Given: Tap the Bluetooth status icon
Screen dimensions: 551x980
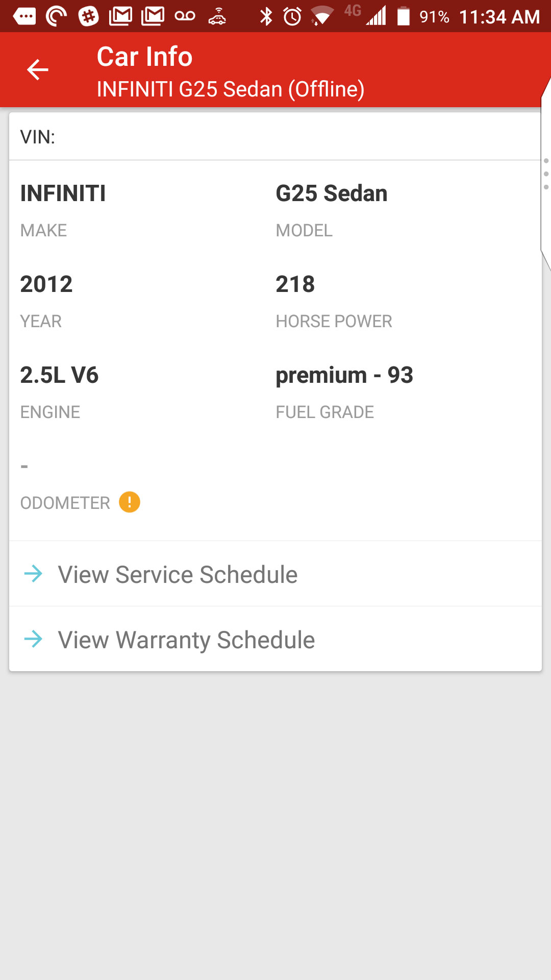Looking at the screenshot, I should [266, 16].
